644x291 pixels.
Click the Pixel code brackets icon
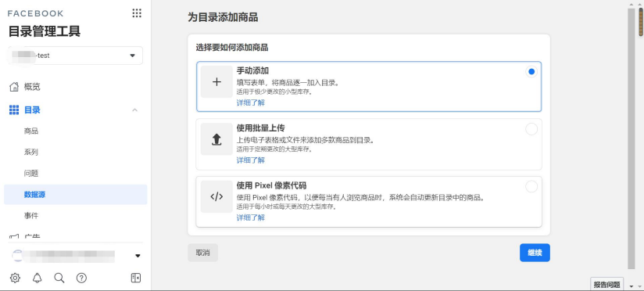[x=216, y=196]
